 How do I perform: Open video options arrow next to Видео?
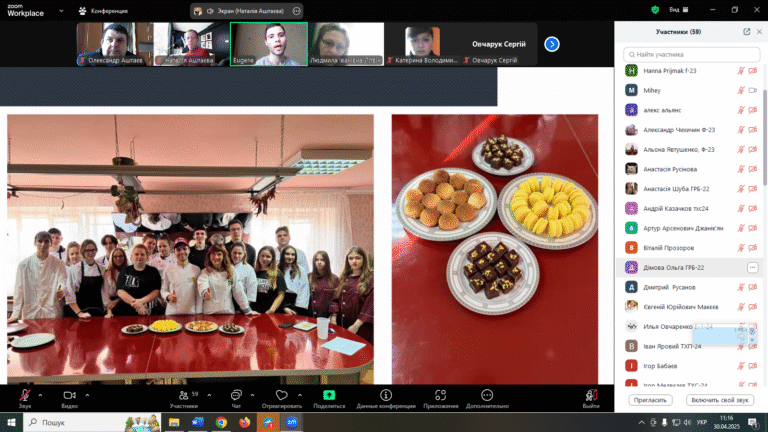point(87,395)
